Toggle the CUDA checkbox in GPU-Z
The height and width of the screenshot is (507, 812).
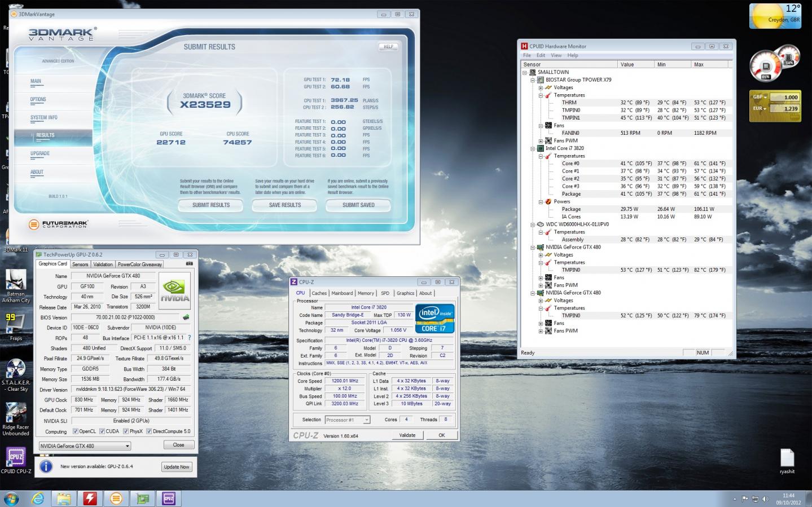click(x=102, y=431)
